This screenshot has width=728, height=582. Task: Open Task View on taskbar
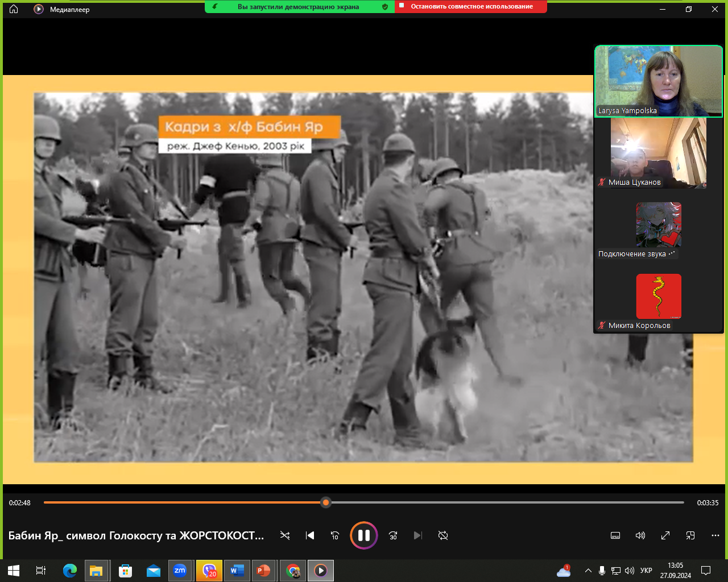41,571
